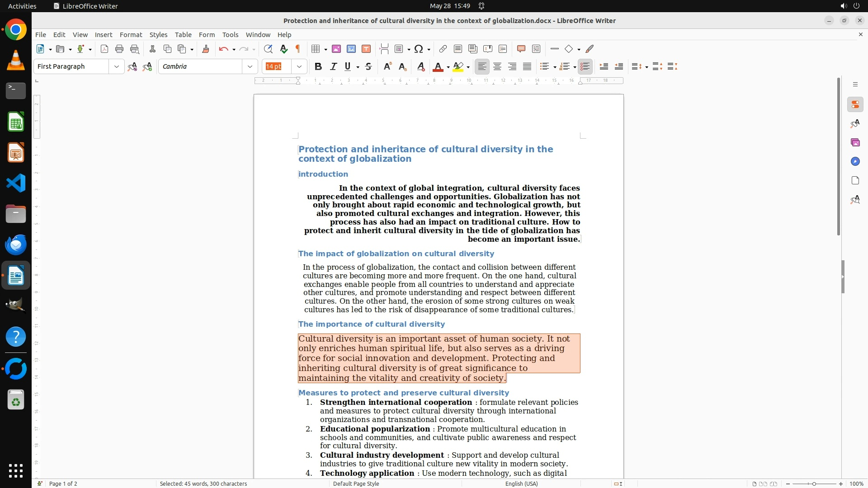Open Thunderbird from the dock
Viewport: 868px width, 488px height.
pyautogui.click(x=16, y=244)
